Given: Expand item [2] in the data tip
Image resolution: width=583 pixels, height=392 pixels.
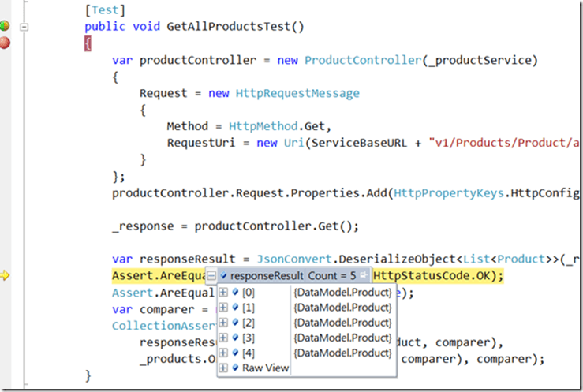Looking at the screenshot, I should pyautogui.click(x=224, y=323).
